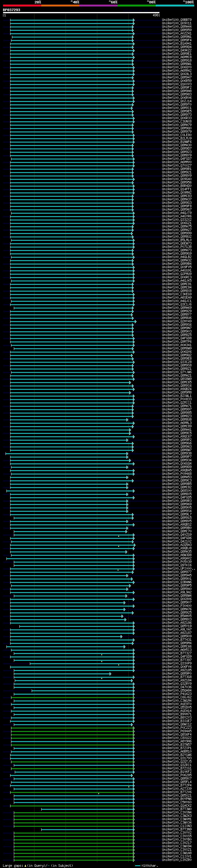The height and width of the screenshot is (868, 197).
Task: Select hit label UniRef100_C3KEG9
Action: pyautogui.click(x=176, y=294)
